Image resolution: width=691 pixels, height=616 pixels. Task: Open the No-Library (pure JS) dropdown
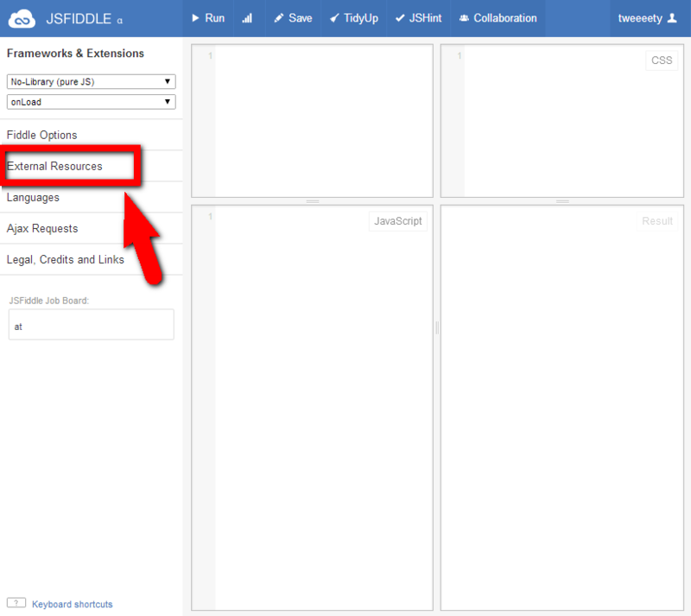click(x=92, y=81)
